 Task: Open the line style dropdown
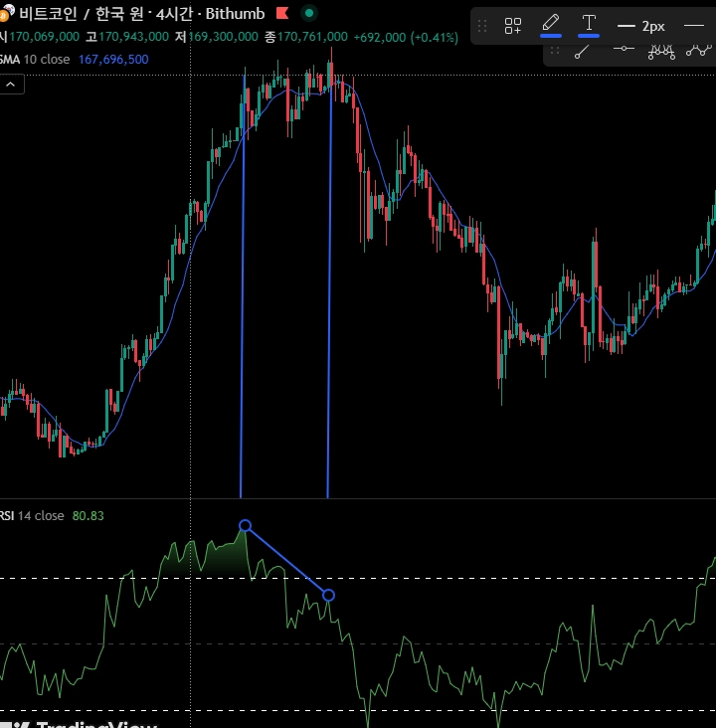(x=694, y=26)
